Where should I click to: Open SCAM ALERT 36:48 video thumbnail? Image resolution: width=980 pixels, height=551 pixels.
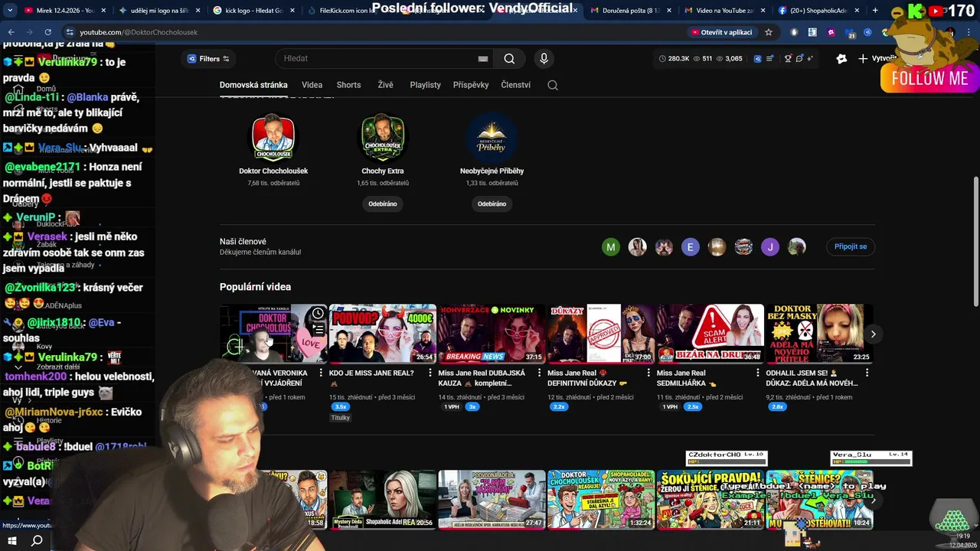click(710, 334)
